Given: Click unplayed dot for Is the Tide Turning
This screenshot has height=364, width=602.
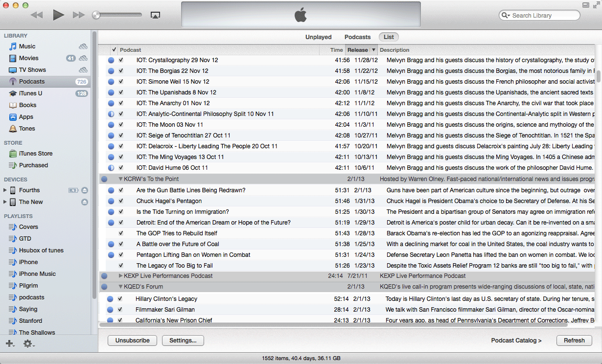Looking at the screenshot, I should (111, 212).
